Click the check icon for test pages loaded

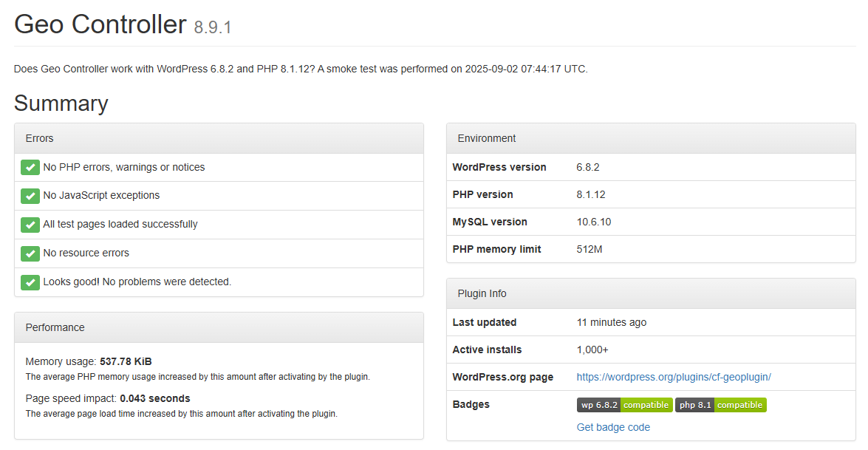[30, 225]
